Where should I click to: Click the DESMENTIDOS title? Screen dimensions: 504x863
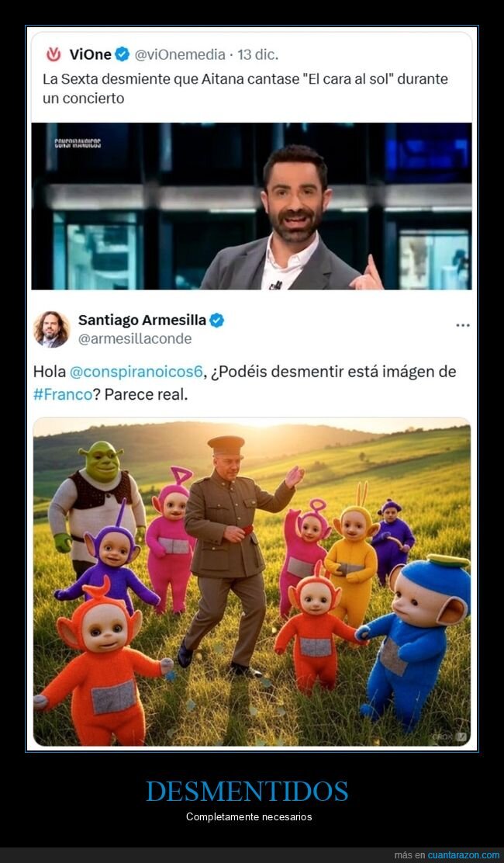247,792
